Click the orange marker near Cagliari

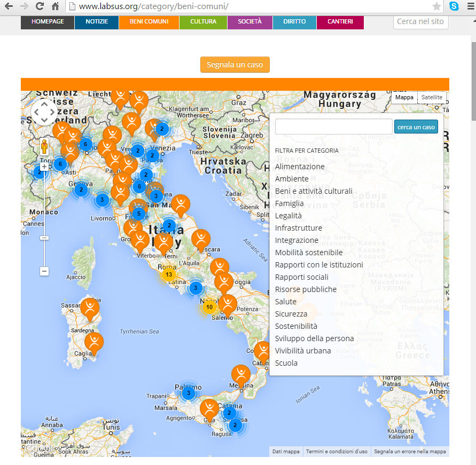(x=94, y=343)
